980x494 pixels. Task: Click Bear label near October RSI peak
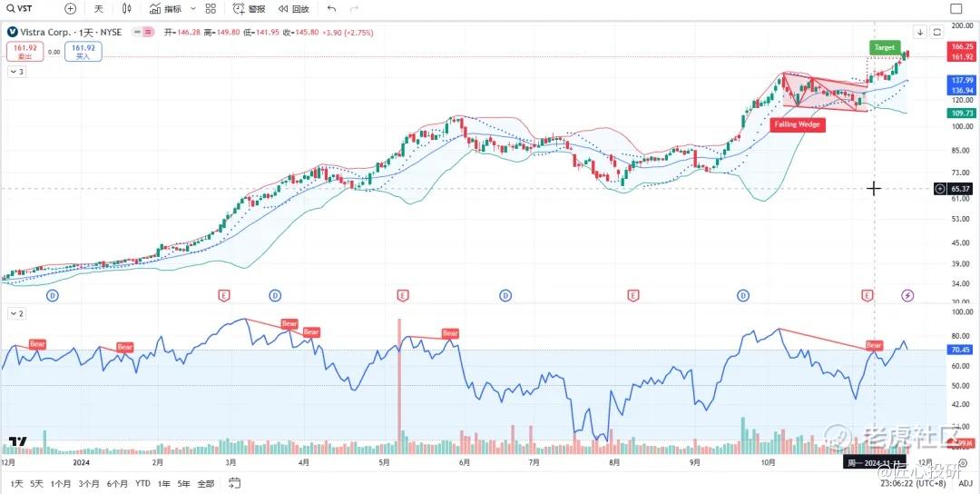[x=874, y=345]
